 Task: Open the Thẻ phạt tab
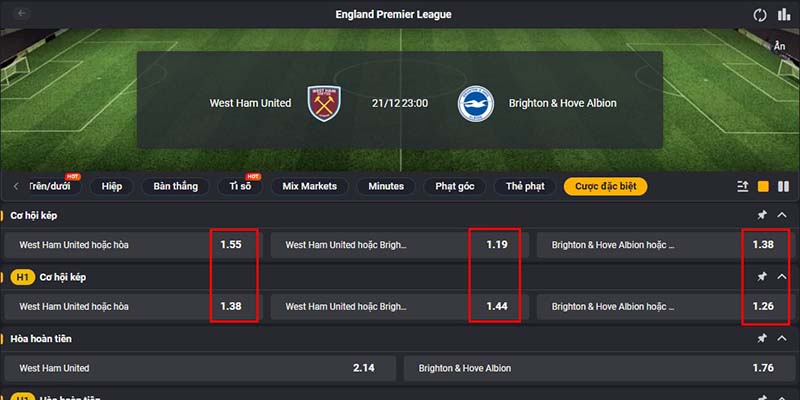click(525, 186)
